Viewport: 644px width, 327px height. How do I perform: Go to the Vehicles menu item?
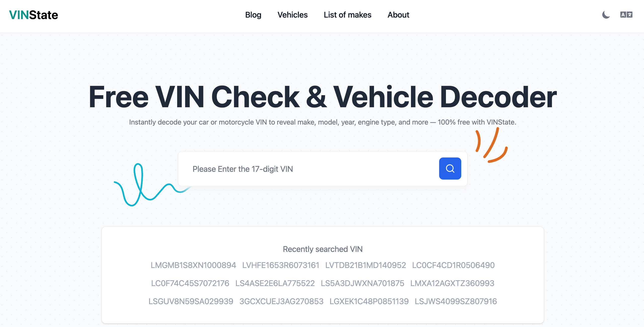pyautogui.click(x=292, y=15)
